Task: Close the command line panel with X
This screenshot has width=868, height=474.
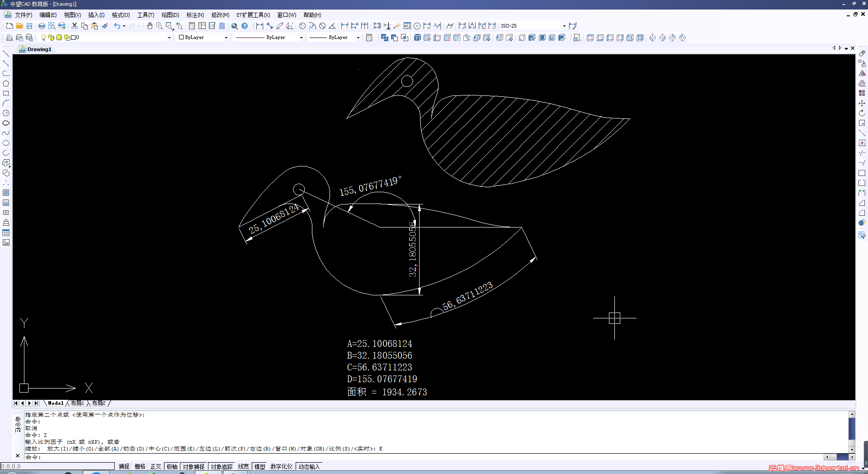Action: 18,456
